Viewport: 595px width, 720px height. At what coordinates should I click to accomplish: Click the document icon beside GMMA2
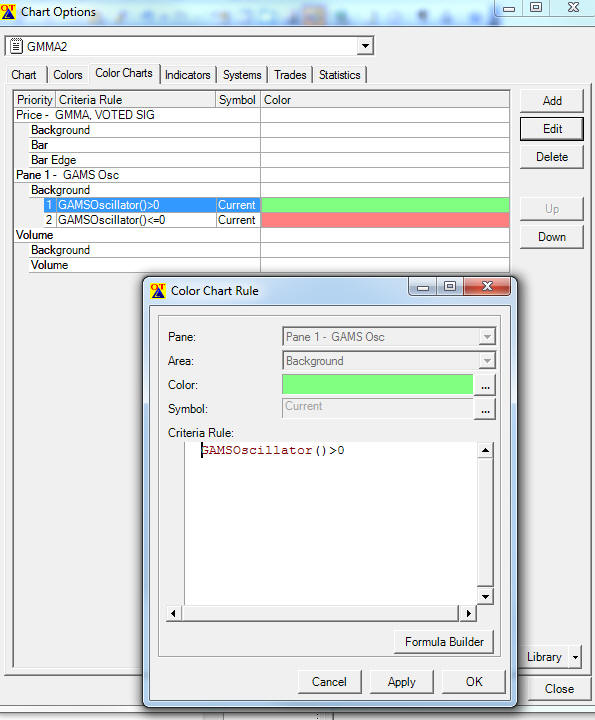pos(16,46)
